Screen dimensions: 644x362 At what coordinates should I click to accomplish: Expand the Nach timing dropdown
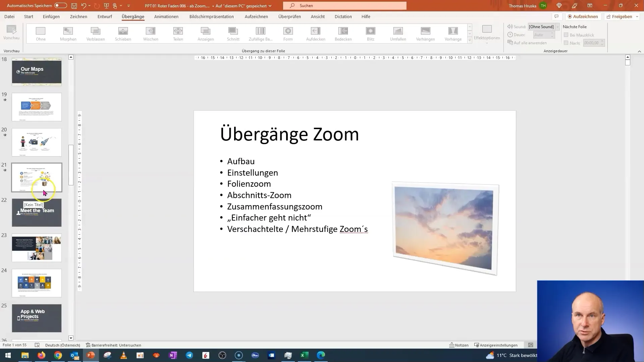coord(603,44)
